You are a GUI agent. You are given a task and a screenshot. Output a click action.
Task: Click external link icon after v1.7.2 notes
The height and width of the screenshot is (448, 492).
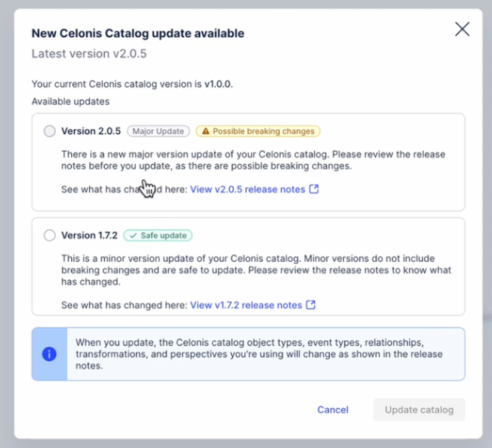coord(311,305)
